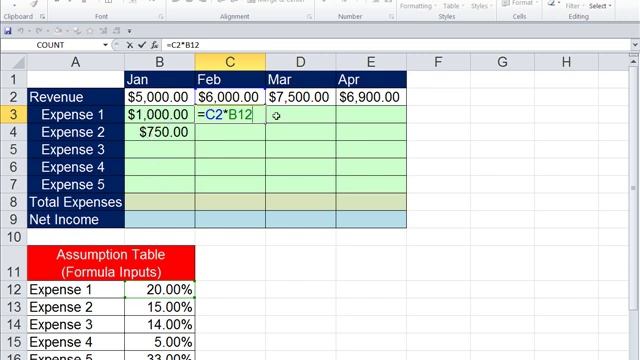640x360 pixels.
Task: Undo the last action in the Quick Access Toolbar
Action: coord(20,31)
